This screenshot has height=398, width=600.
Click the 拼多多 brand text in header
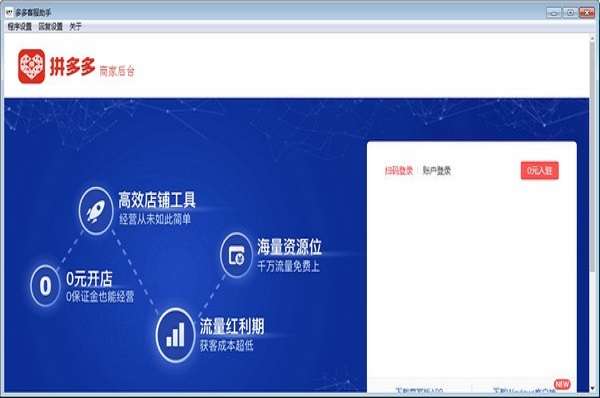click(72, 67)
